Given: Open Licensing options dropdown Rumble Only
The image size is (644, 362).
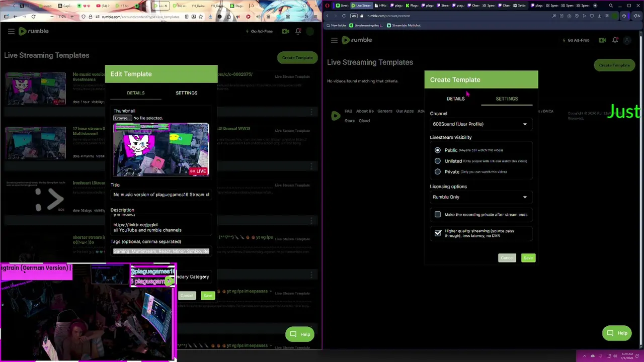Looking at the screenshot, I should [x=480, y=197].
